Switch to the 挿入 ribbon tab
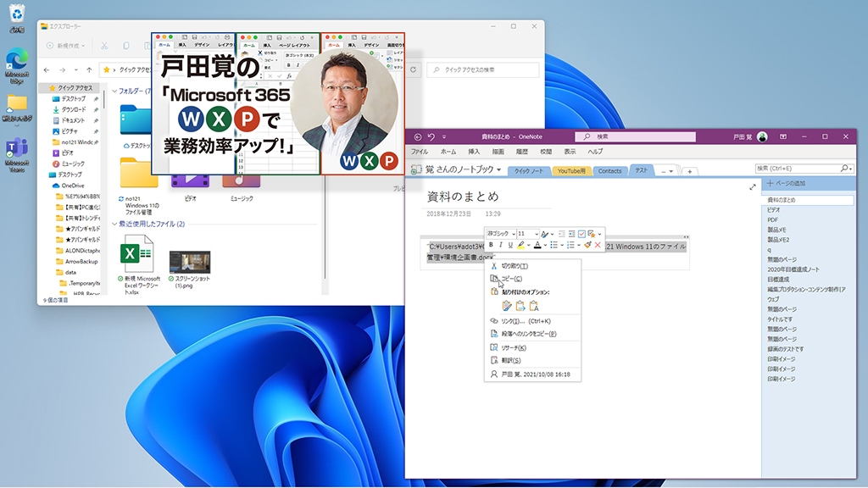This screenshot has width=868, height=488. pos(474,152)
